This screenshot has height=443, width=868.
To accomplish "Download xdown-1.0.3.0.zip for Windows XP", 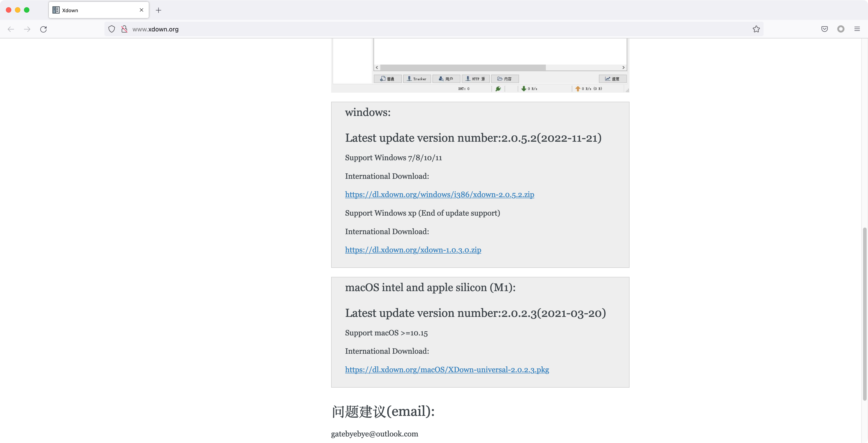I will [x=413, y=250].
